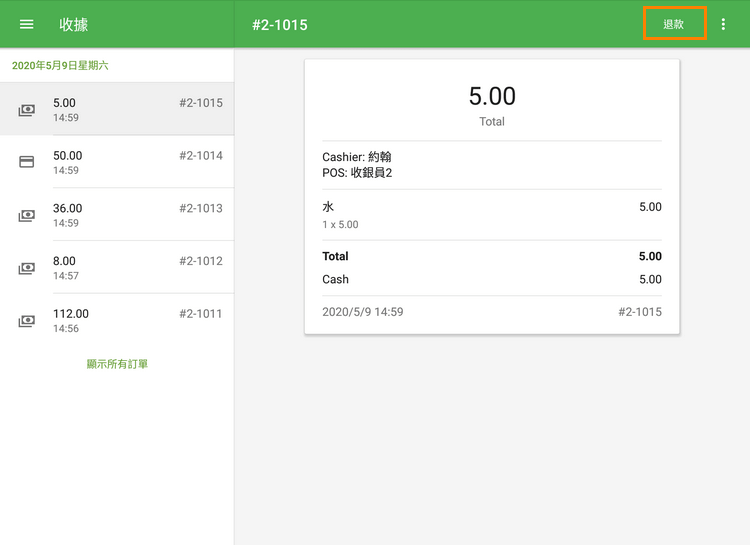Click the 收據 header title
The height and width of the screenshot is (545, 750).
pyautogui.click(x=73, y=24)
